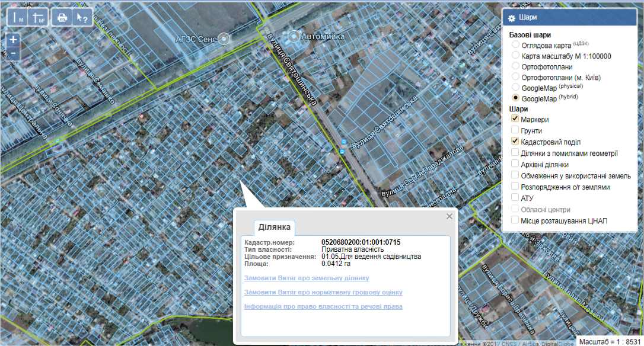Enable Ділянки з помилками геометрії layer

(515, 152)
